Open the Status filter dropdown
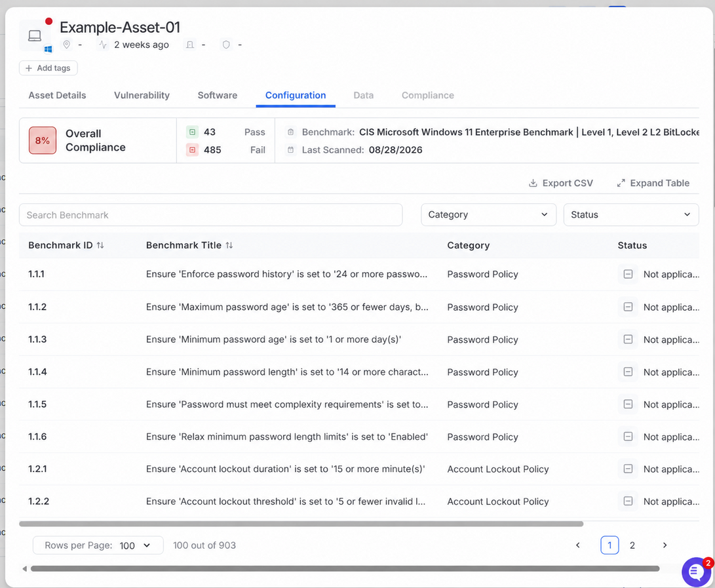This screenshot has height=588, width=715. pyautogui.click(x=631, y=215)
